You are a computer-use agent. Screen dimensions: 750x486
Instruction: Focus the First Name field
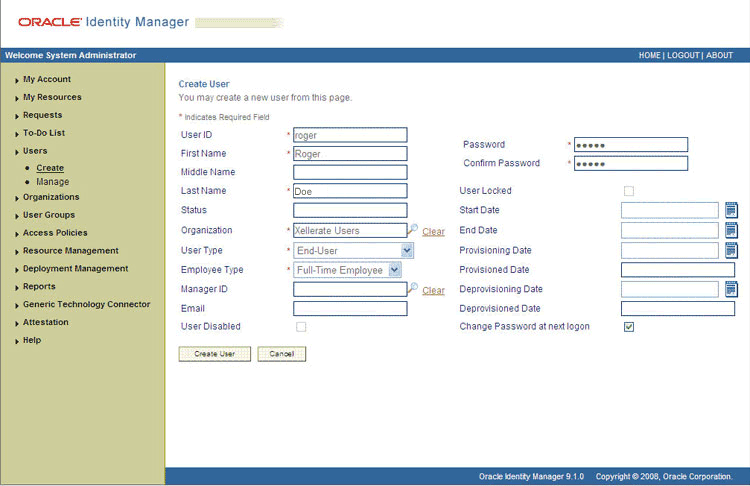350,154
